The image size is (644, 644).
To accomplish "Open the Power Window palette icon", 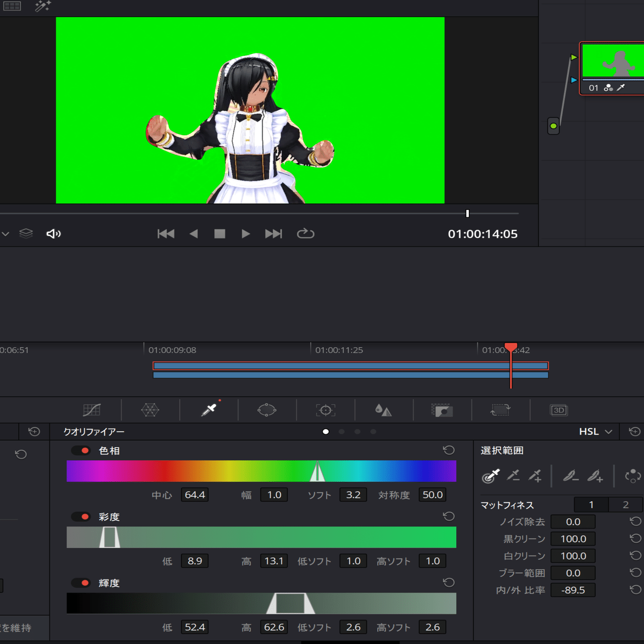I will [267, 410].
